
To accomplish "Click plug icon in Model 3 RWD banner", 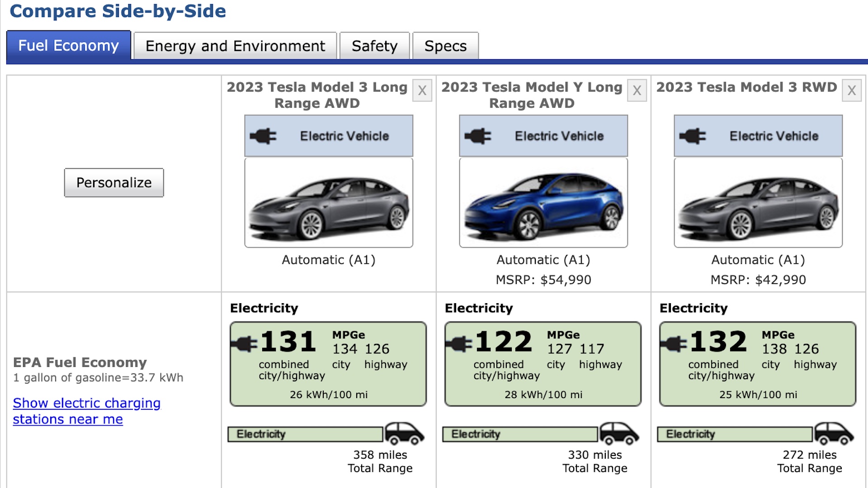I will pyautogui.click(x=693, y=136).
